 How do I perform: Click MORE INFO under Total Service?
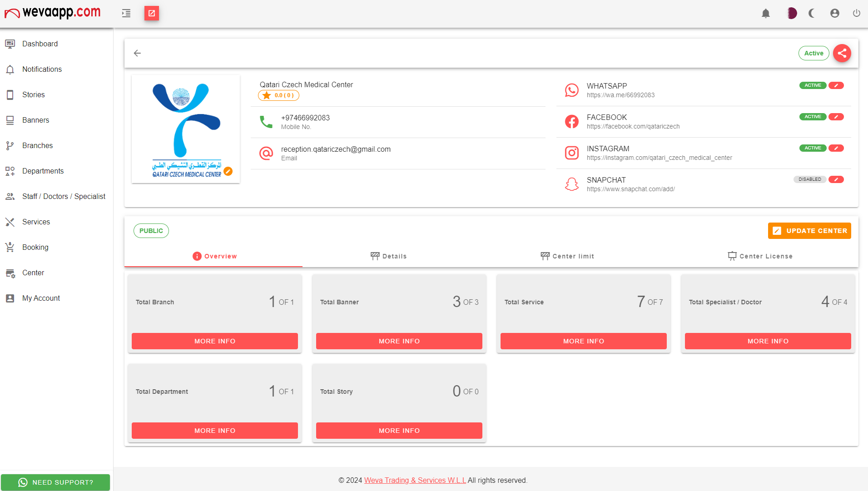point(584,341)
